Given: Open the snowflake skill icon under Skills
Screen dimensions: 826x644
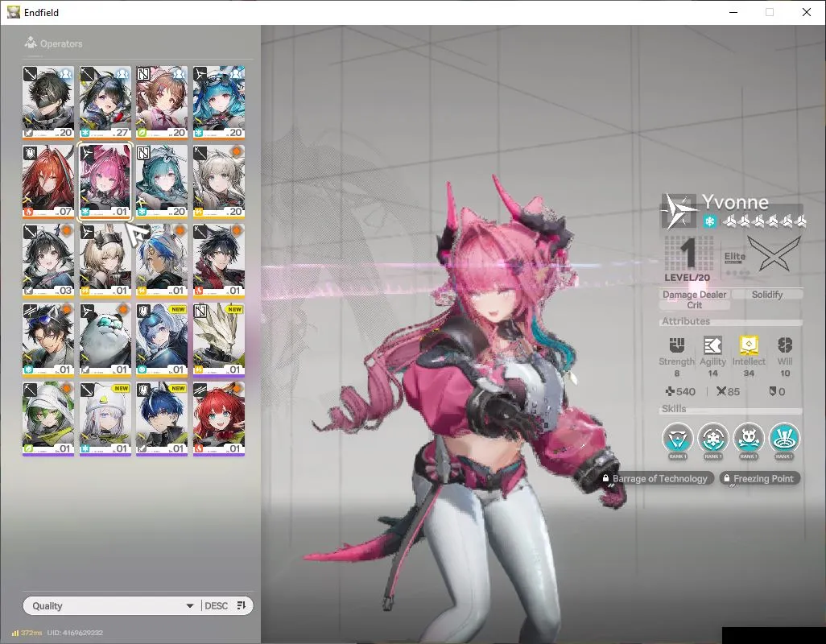Looking at the screenshot, I should [x=712, y=438].
